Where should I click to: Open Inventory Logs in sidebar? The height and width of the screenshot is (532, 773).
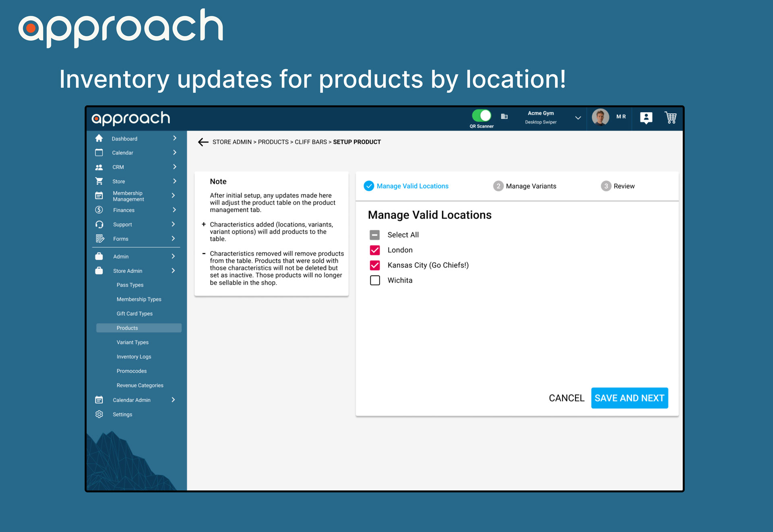(x=134, y=356)
